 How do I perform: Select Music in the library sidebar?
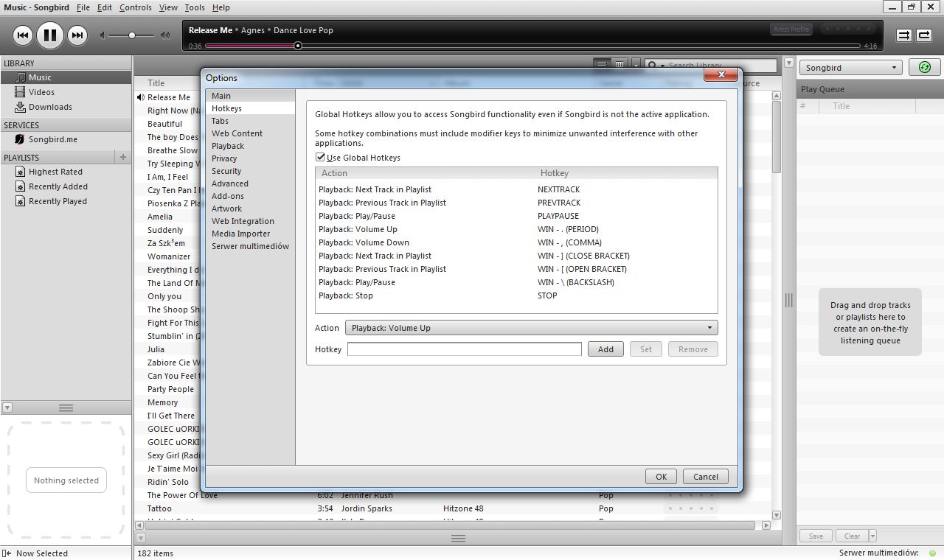tap(66, 77)
